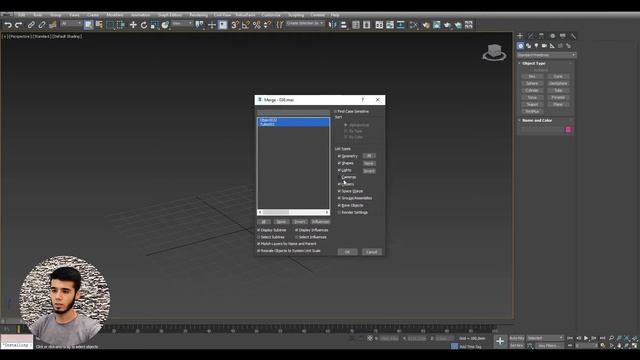This screenshot has height=360, width=640.
Task: Click the All button below the object list
Action: pos(264,222)
